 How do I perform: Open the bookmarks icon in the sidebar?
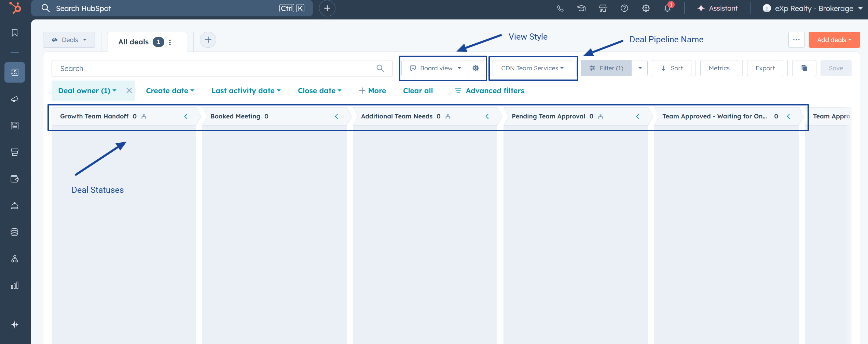15,33
